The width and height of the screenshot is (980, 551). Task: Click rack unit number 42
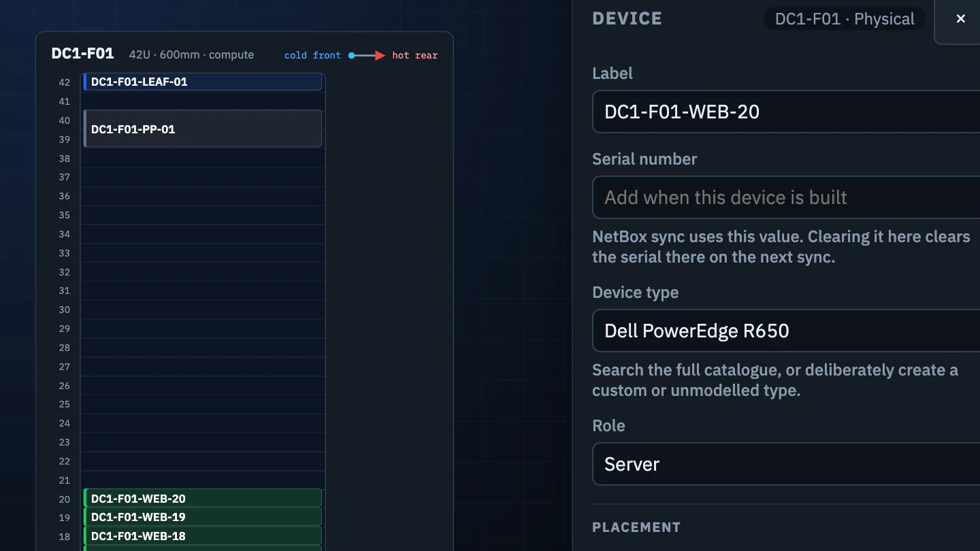65,82
